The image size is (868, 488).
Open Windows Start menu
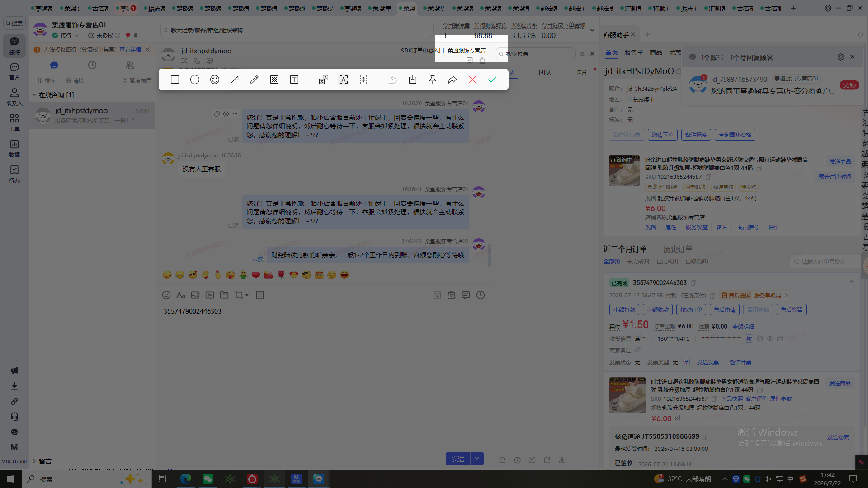coord(11,479)
